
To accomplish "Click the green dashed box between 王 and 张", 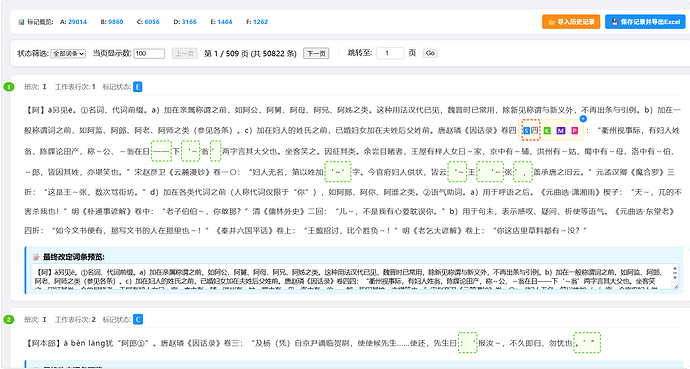I will 490,172.
